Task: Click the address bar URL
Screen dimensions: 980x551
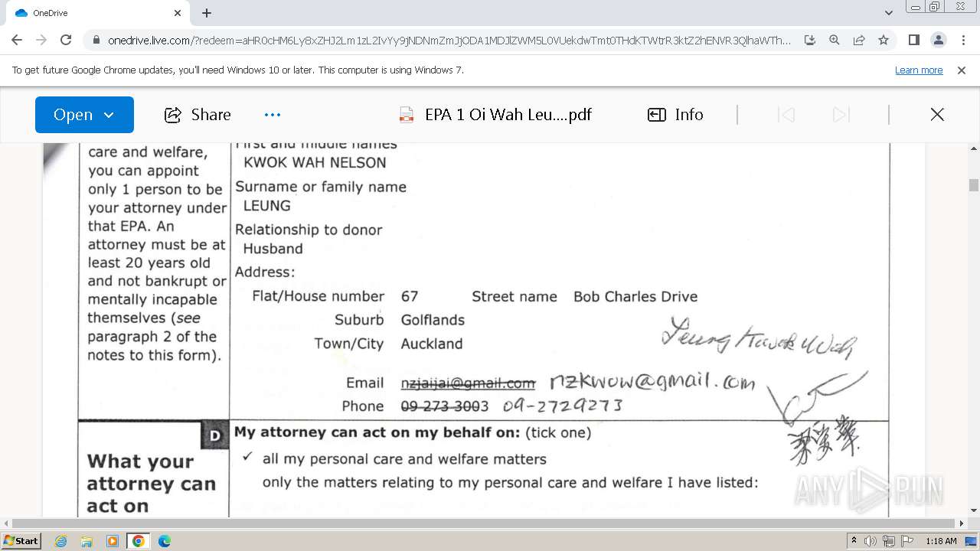Action: 449,41
